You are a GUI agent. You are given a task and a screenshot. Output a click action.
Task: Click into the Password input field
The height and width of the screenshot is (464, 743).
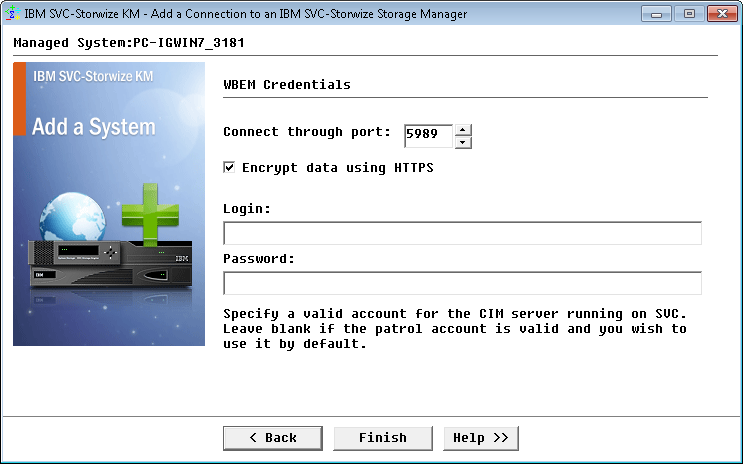[462, 283]
